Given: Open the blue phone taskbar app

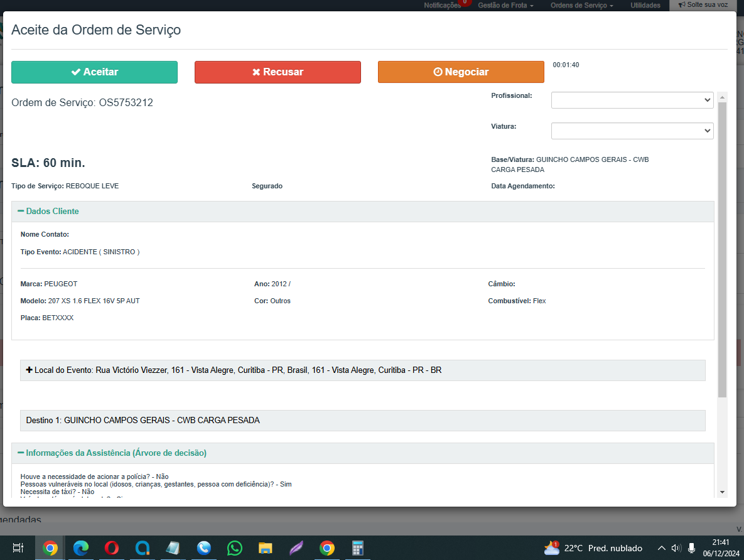Looking at the screenshot, I should point(204,548).
